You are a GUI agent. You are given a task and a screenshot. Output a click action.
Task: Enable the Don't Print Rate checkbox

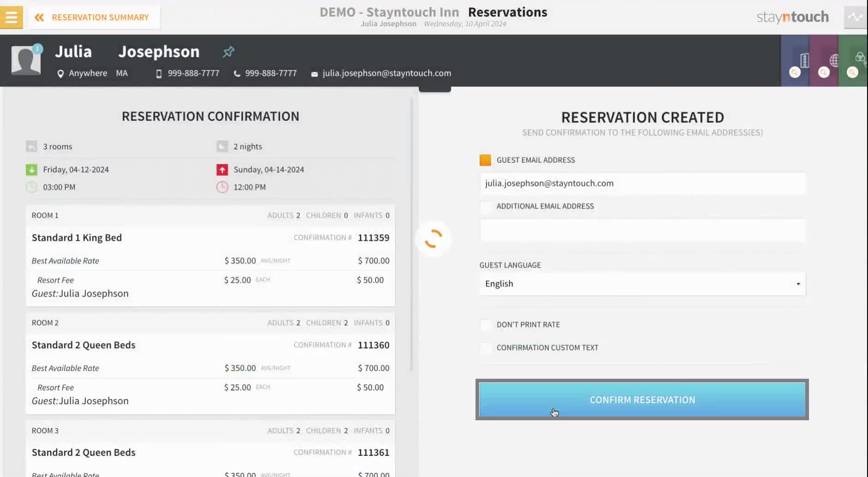pos(485,325)
